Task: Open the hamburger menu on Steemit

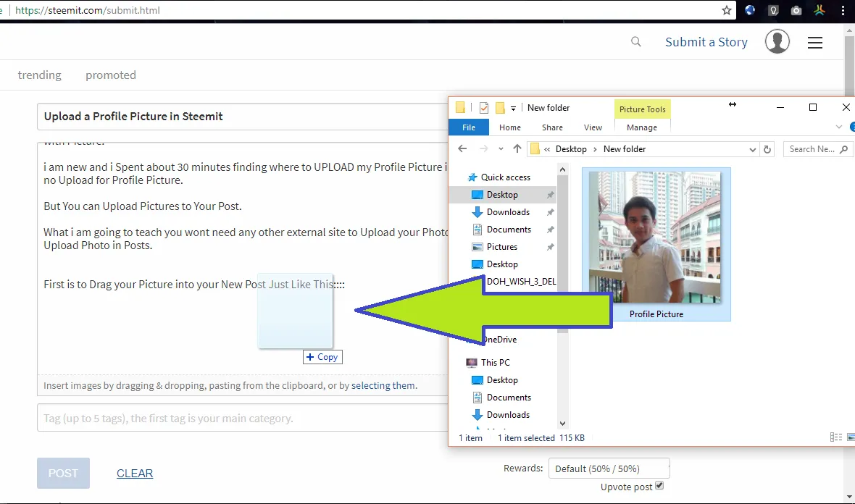Action: tap(814, 43)
